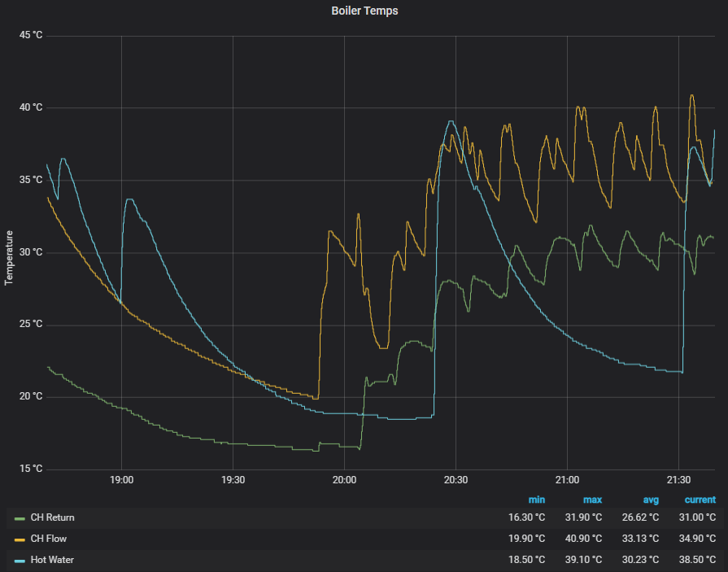The width and height of the screenshot is (728, 572).
Task: Sort legend by the current column header
Action: pyautogui.click(x=700, y=500)
